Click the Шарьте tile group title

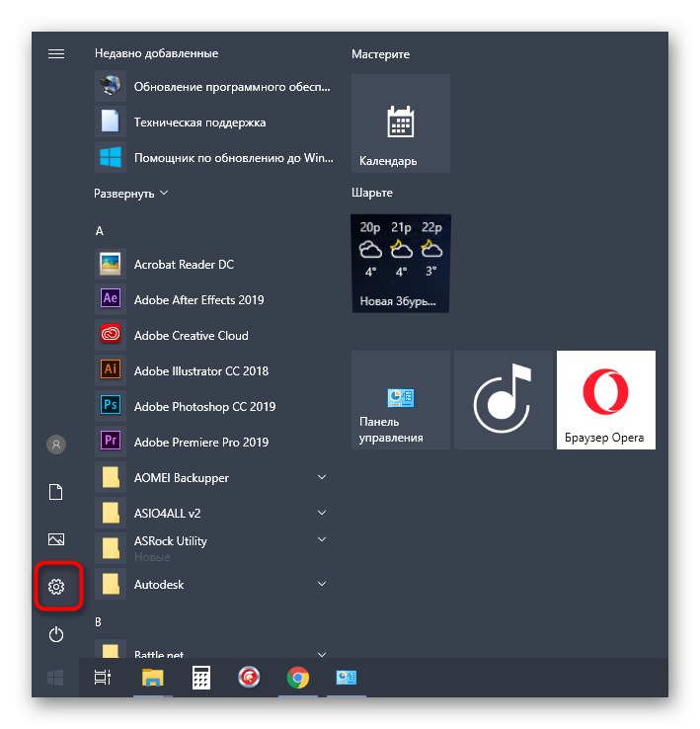tap(372, 193)
